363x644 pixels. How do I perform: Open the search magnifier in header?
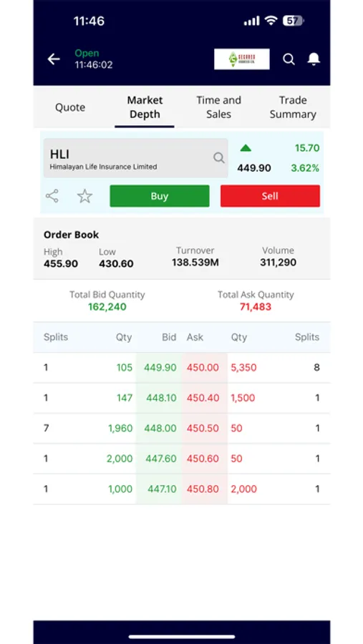(x=289, y=59)
